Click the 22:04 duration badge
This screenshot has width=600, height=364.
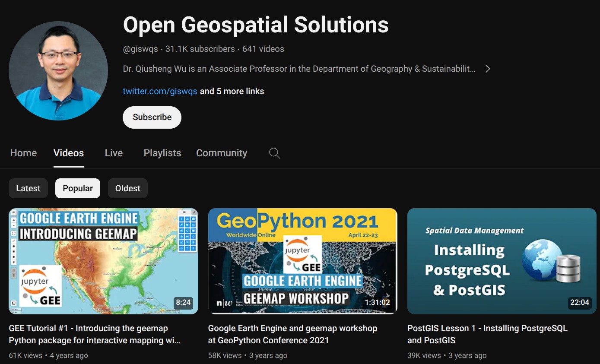click(x=580, y=303)
